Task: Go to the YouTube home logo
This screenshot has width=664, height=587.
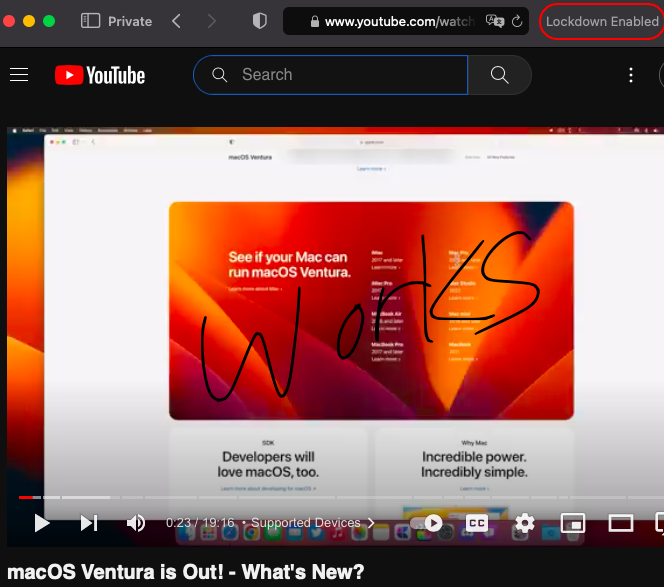Action: (100, 75)
